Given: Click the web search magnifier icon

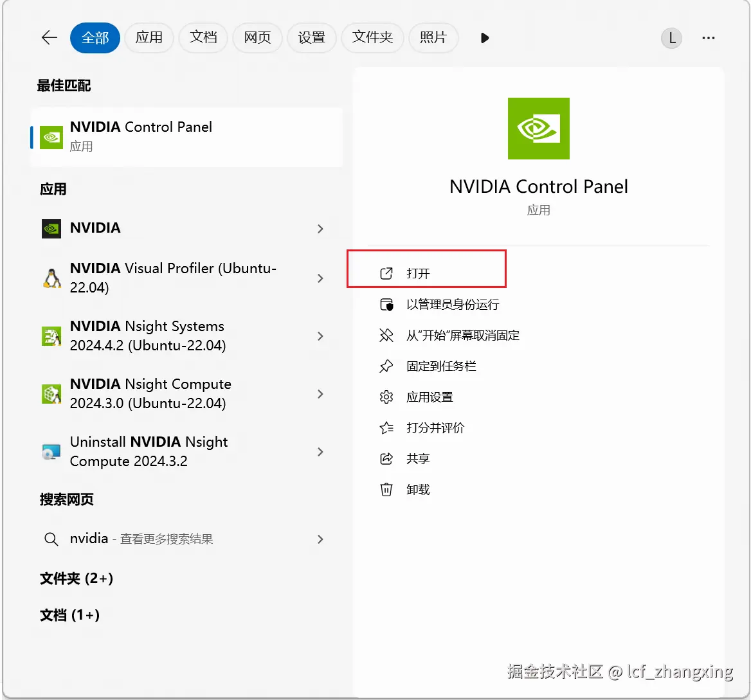Looking at the screenshot, I should coord(51,539).
